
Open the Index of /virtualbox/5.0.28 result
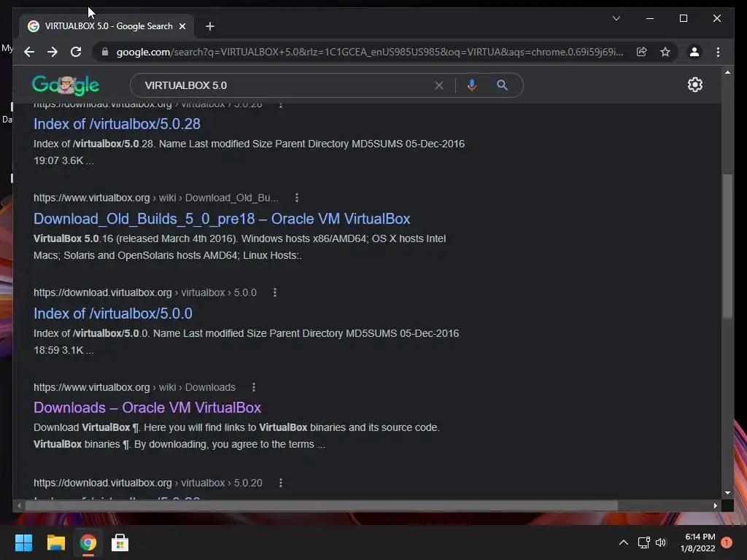pos(117,124)
